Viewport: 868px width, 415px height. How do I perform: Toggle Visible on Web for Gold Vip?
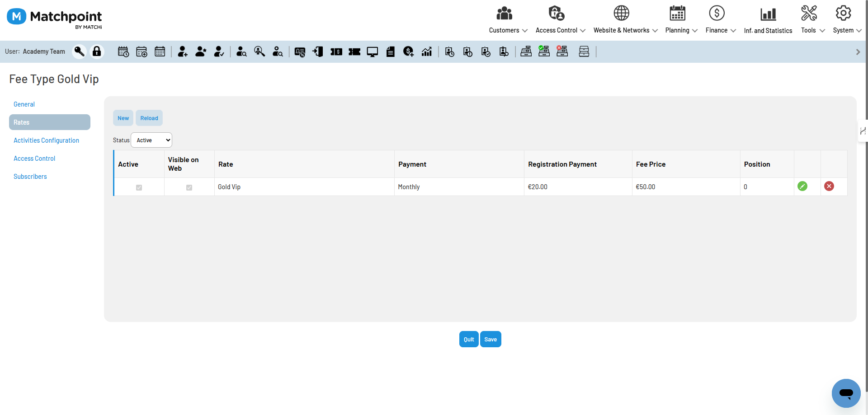[x=189, y=187]
